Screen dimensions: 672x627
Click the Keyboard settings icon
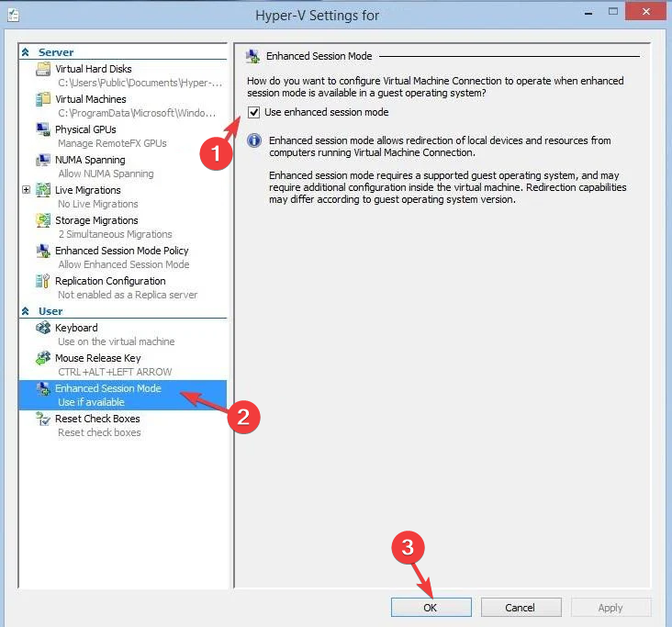43,328
